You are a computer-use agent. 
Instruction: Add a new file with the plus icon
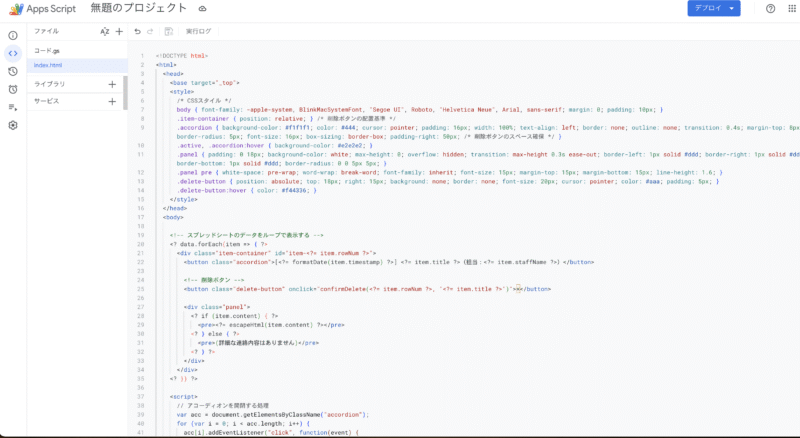(119, 32)
